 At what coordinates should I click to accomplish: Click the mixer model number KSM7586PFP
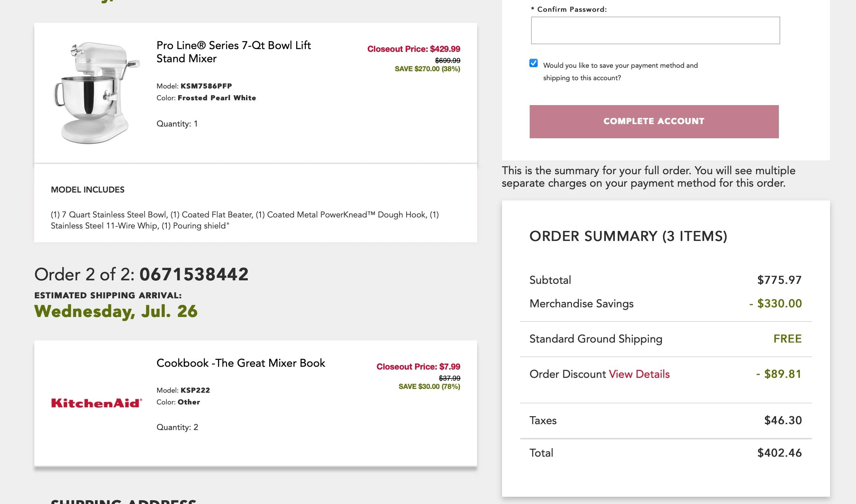(x=206, y=86)
